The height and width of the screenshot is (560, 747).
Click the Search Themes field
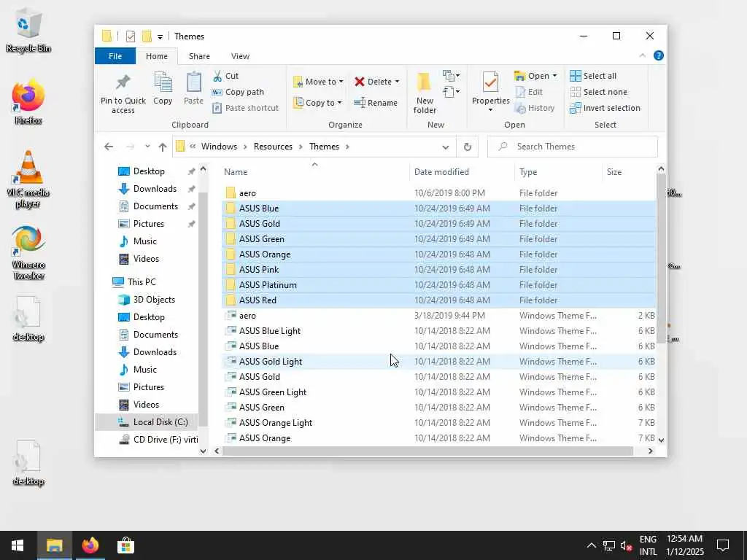(572, 147)
